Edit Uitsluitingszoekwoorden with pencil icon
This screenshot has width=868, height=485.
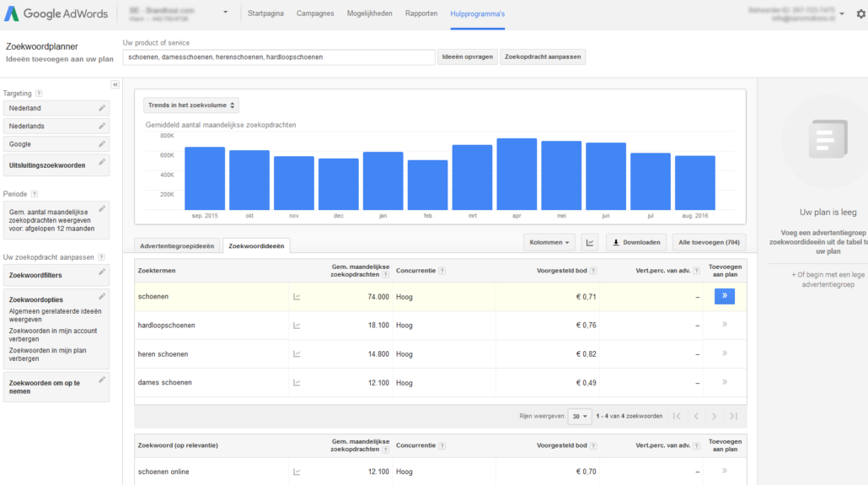(102, 163)
